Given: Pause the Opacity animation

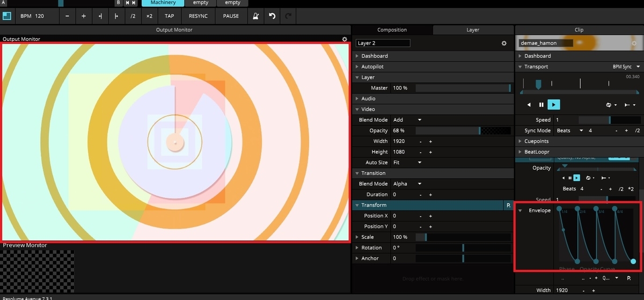Looking at the screenshot, I should tap(570, 178).
